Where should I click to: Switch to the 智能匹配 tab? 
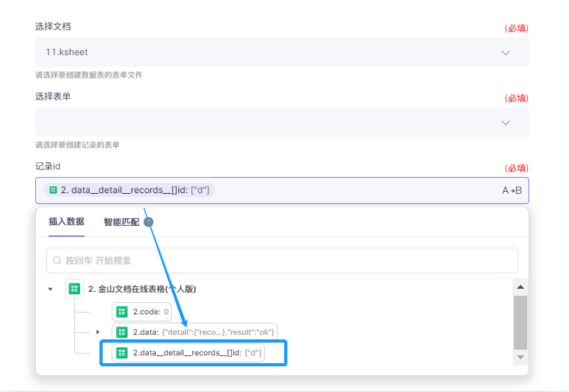(121, 222)
